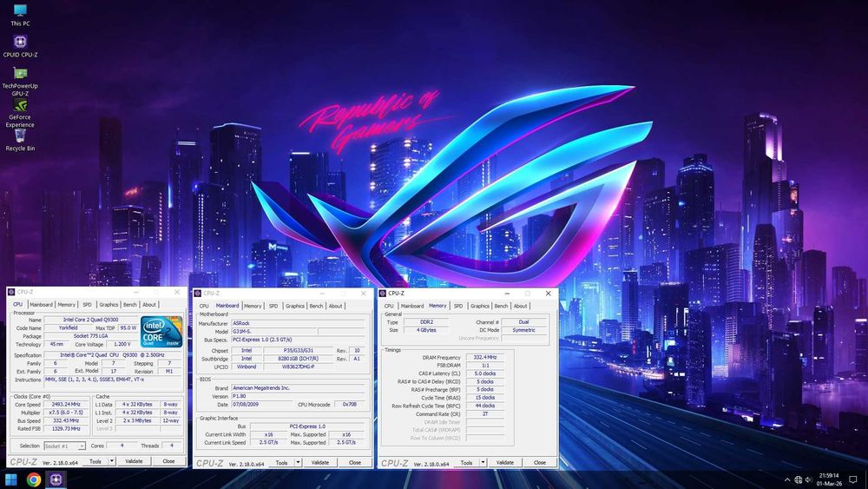The height and width of the screenshot is (489, 868).
Task: Select Memory tab in middle CPU-Z window
Action: click(253, 306)
